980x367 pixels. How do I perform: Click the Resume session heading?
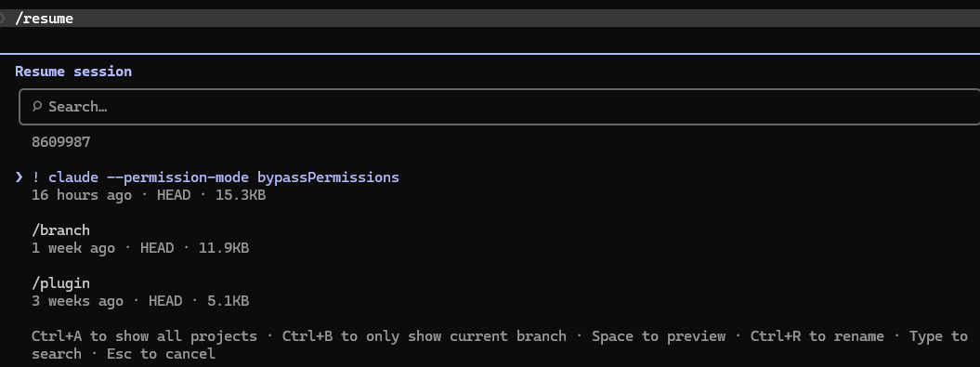pos(73,72)
